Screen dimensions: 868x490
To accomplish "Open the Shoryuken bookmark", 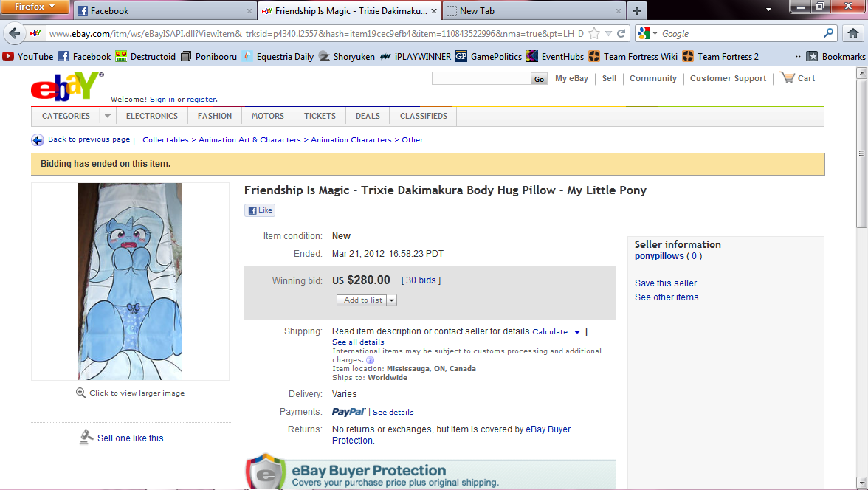I will click(x=347, y=57).
